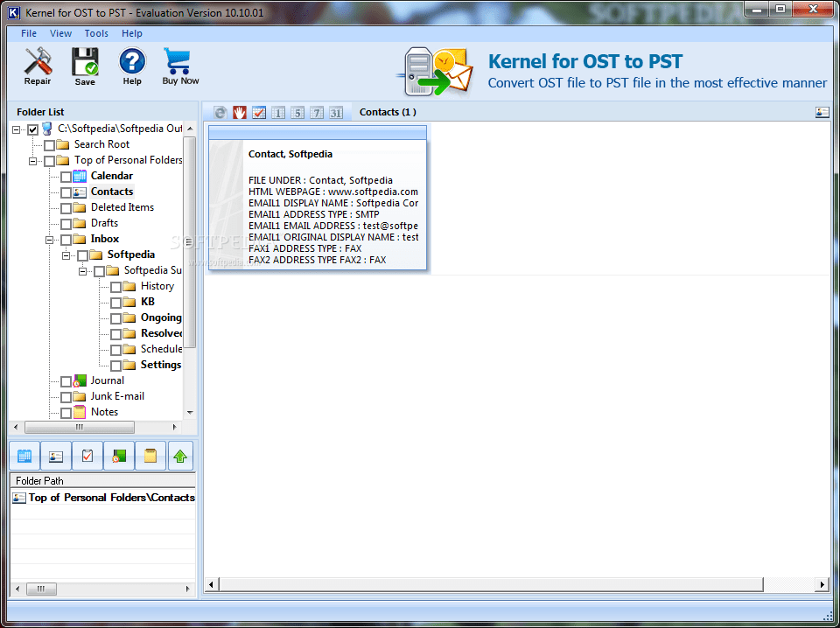Click the Notes yellow icon in tree
Image resolution: width=840 pixels, height=628 pixels.
[x=80, y=412]
